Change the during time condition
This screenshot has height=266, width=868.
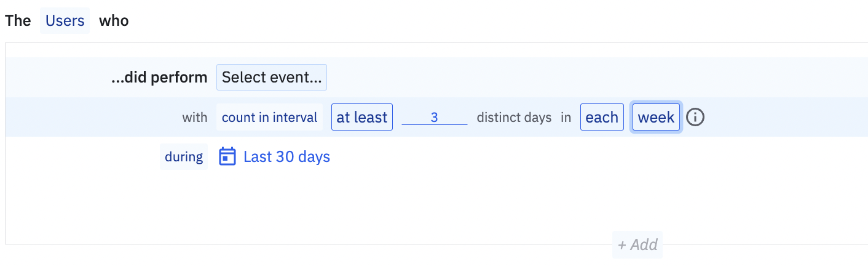(184, 156)
